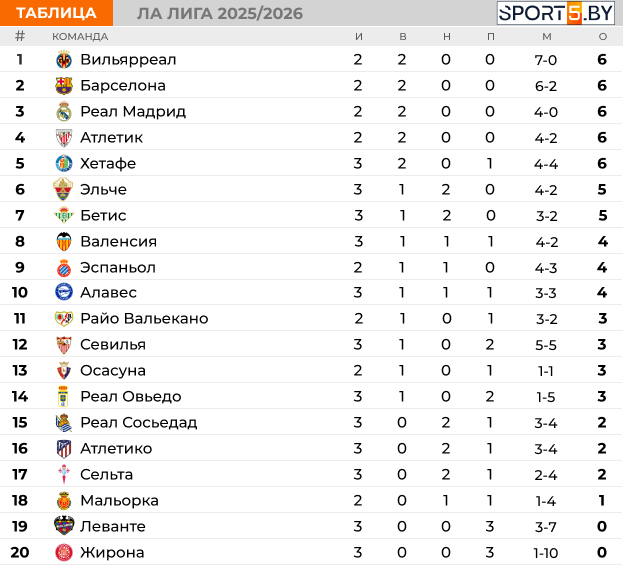This screenshot has height=565, width=623.
Task: Open the Райо Вальекано team link
Action: pyautogui.click(x=144, y=319)
